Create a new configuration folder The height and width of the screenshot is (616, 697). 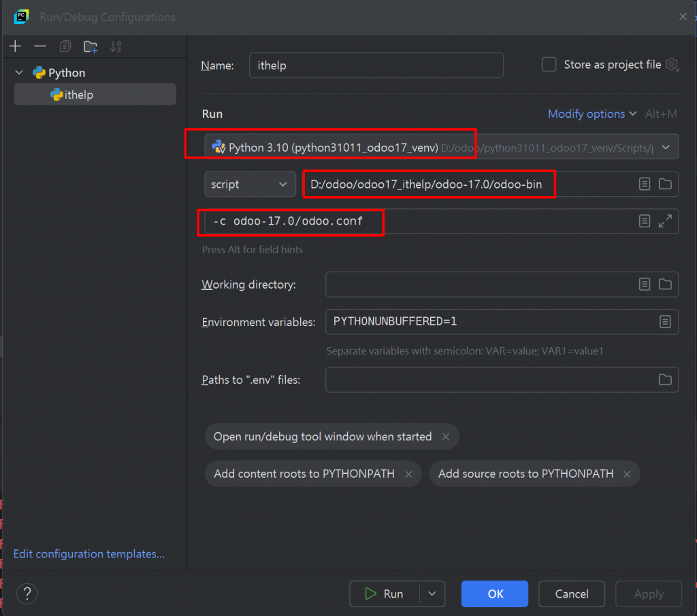click(x=91, y=46)
